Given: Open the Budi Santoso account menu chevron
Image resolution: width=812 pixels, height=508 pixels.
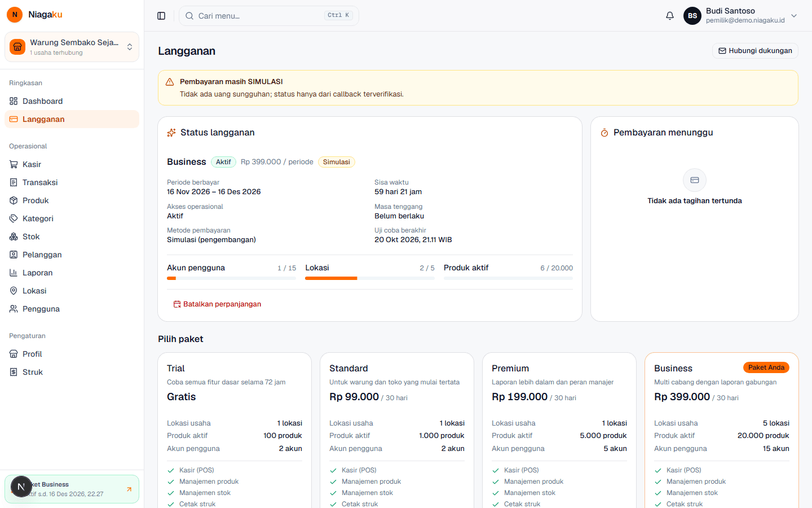Looking at the screenshot, I should pos(794,16).
